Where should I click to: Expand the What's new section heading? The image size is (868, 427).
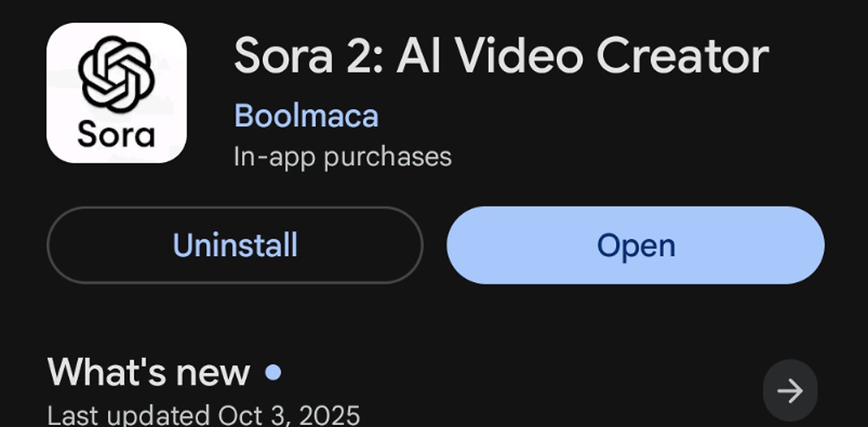point(149,372)
